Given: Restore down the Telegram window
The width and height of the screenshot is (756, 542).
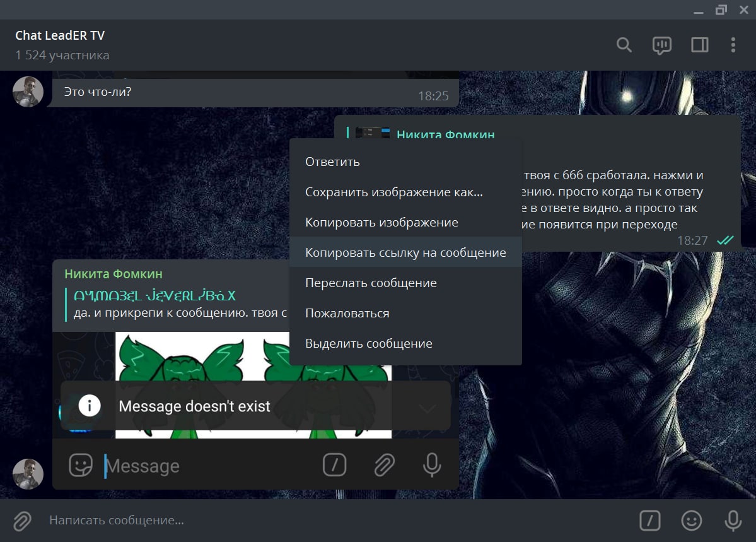Looking at the screenshot, I should click(721, 9).
